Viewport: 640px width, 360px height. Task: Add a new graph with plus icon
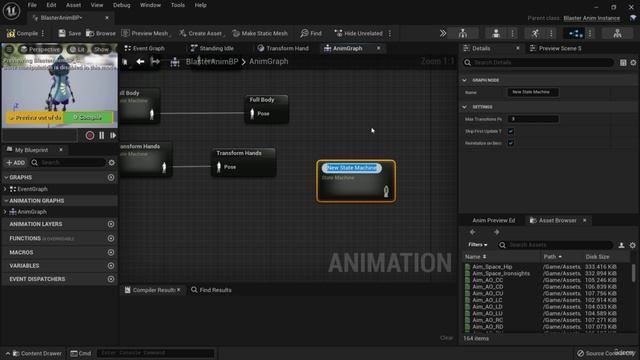(111, 178)
